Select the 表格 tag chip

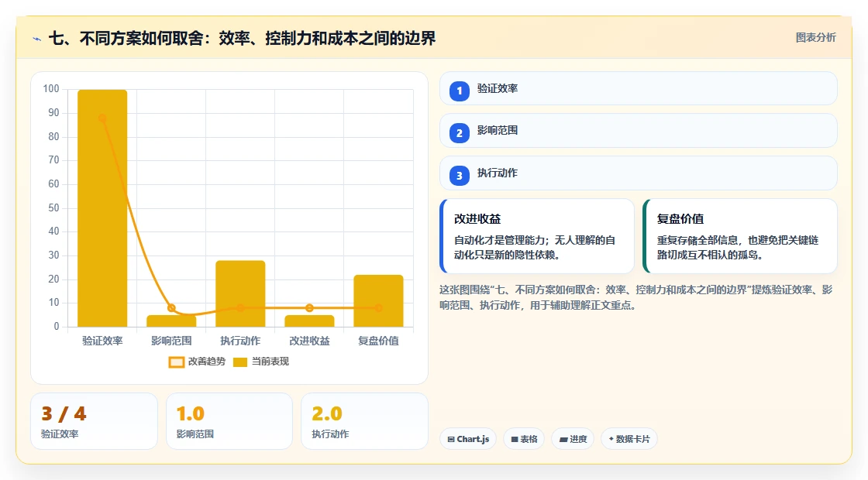524,439
